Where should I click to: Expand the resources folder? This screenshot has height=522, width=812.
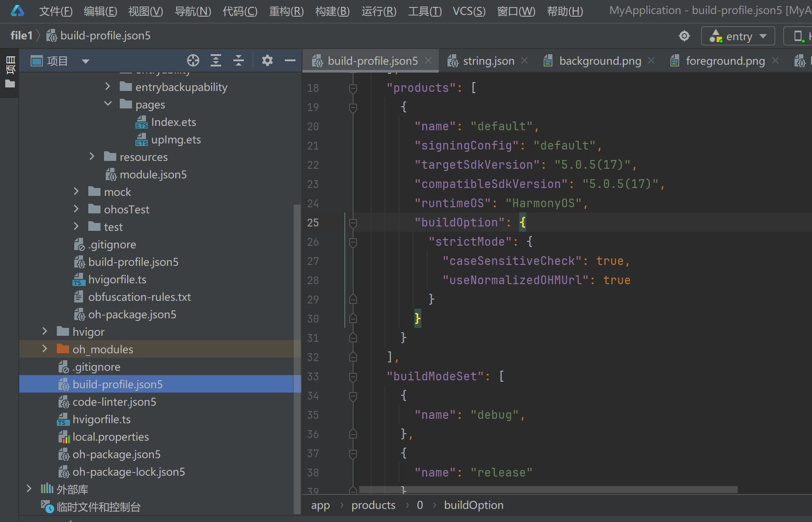tap(92, 157)
